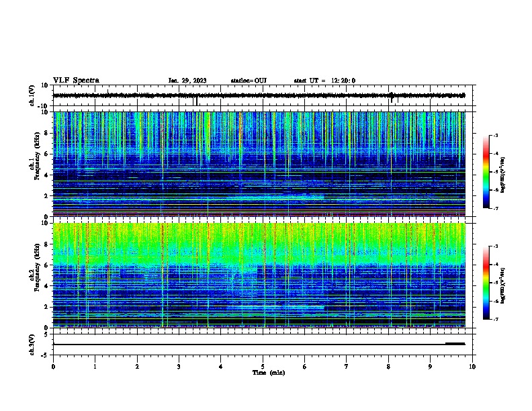Click time axis tick label "2"

tap(137, 367)
